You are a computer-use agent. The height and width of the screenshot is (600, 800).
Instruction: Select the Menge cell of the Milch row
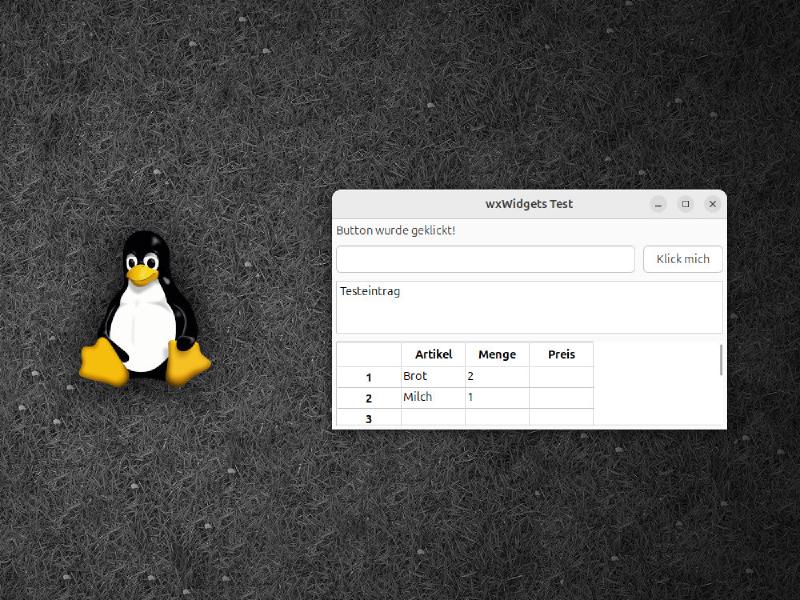pyautogui.click(x=497, y=397)
